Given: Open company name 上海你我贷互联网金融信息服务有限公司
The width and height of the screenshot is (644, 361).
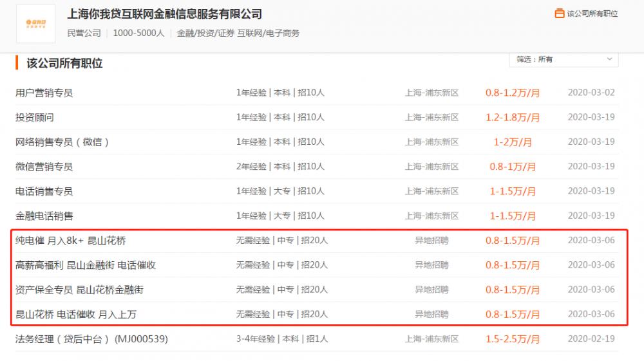Looking at the screenshot, I should point(164,14).
